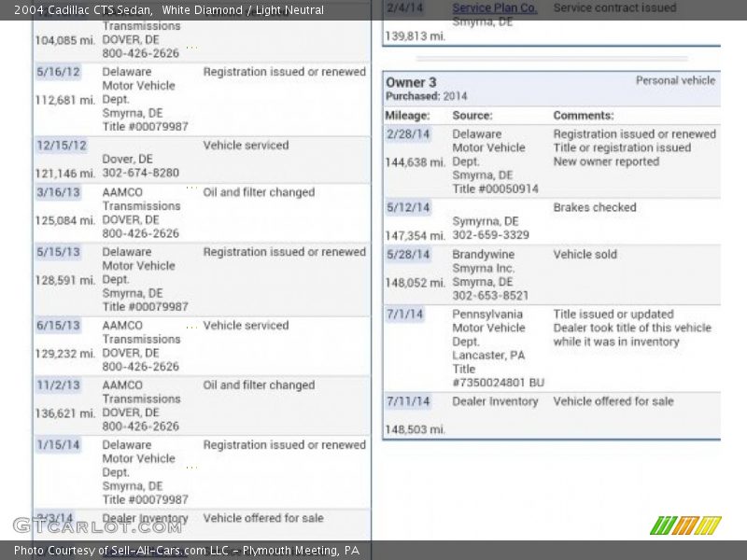Select the Title #00050914 text

[496, 189]
